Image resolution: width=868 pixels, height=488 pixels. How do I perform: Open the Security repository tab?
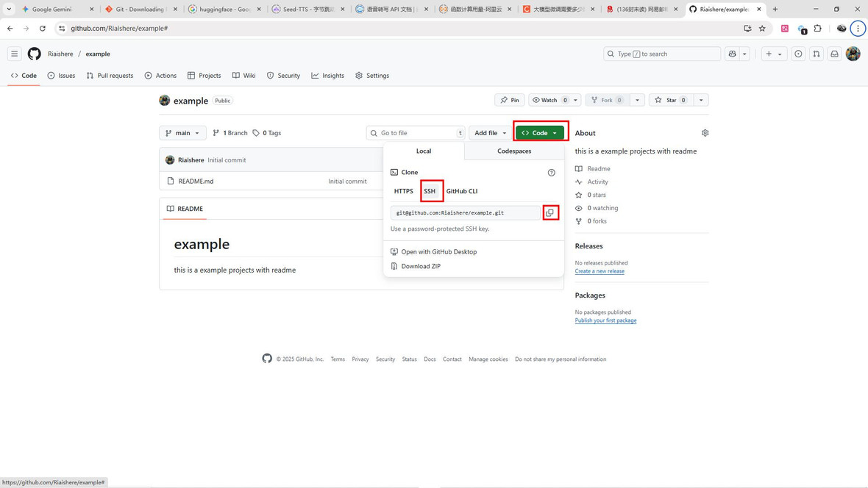coord(283,76)
